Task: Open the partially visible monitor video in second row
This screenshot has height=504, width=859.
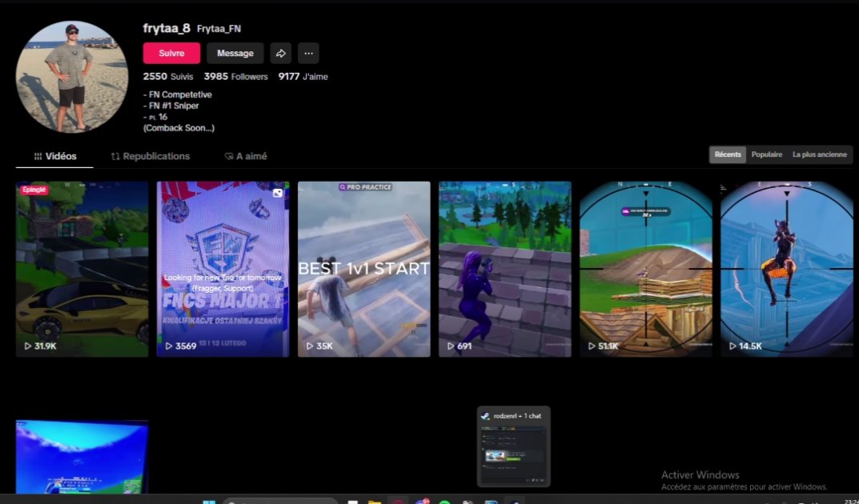Action: 82,457
